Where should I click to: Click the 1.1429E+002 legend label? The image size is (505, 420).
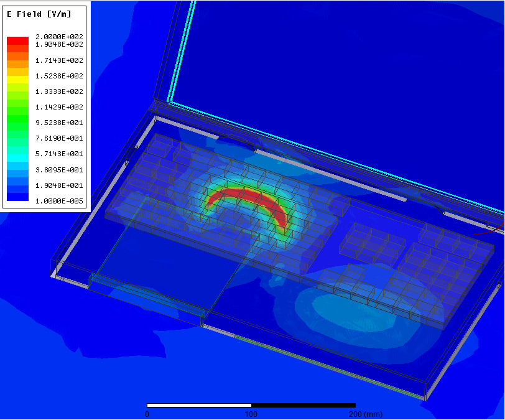pyautogui.click(x=59, y=107)
